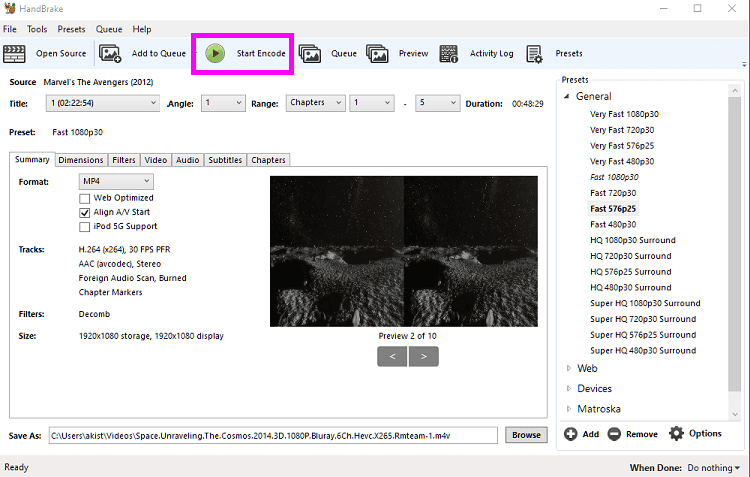Click the Add preset plus icon
The width and height of the screenshot is (750, 477).
[570, 434]
